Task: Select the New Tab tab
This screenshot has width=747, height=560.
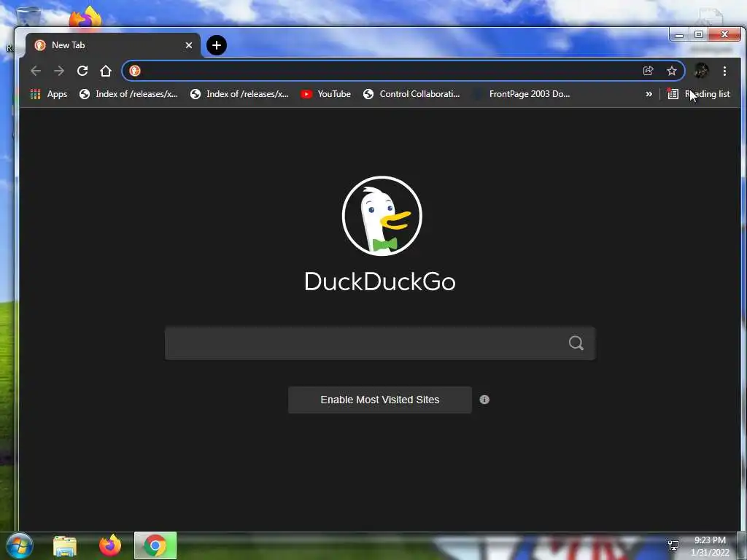Action: [x=113, y=45]
